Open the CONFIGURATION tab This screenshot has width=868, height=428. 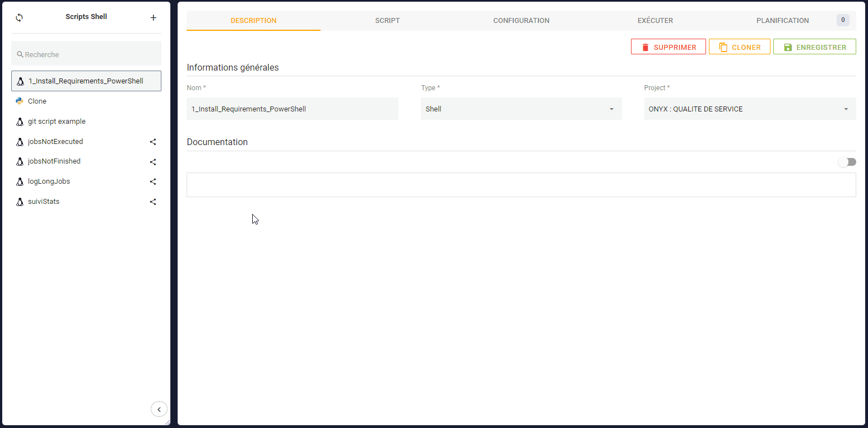(521, 21)
